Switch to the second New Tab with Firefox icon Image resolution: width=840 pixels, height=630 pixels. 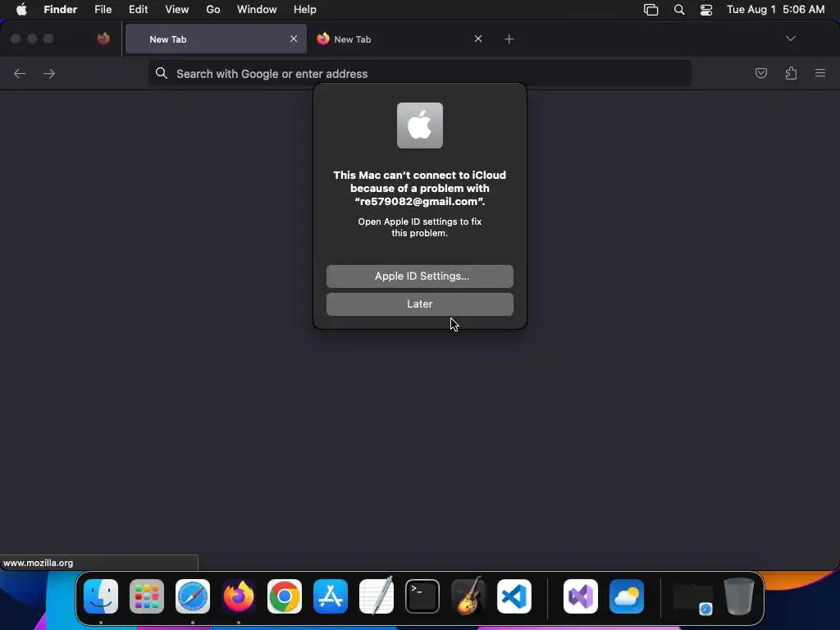(x=398, y=39)
